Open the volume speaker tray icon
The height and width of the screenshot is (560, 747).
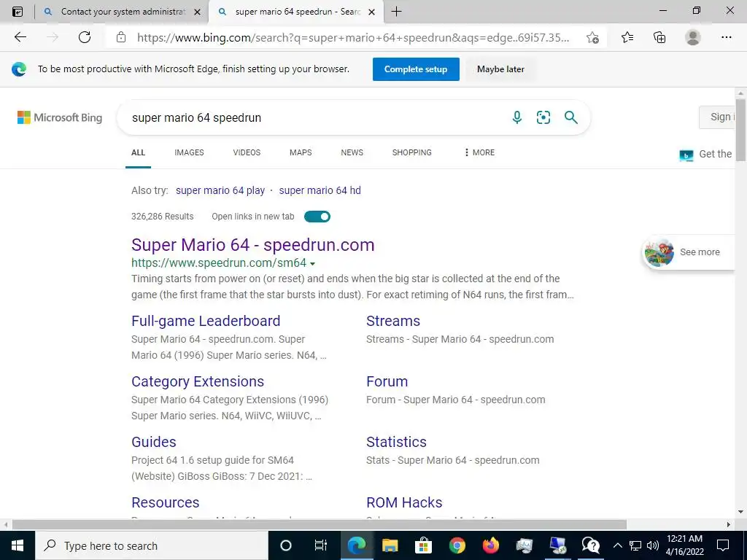point(653,545)
